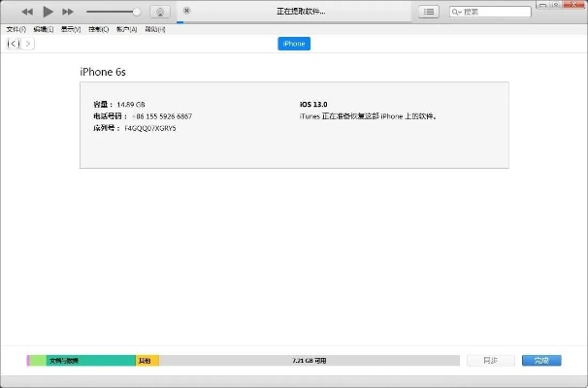Screen dimensions: 588x388
Task: Open the 显示(V) menu
Action: pyautogui.click(x=71, y=29)
